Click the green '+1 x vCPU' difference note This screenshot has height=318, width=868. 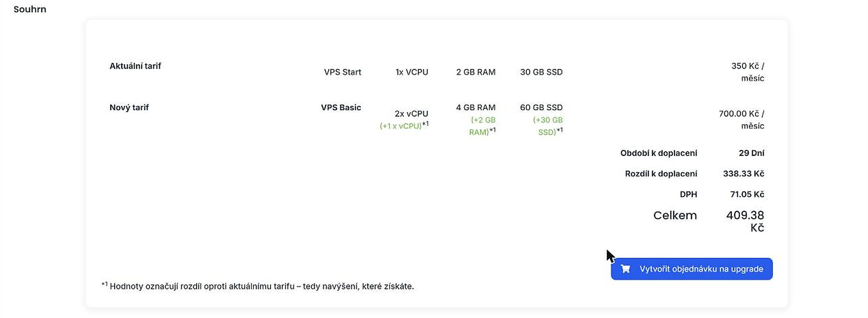pyautogui.click(x=404, y=126)
